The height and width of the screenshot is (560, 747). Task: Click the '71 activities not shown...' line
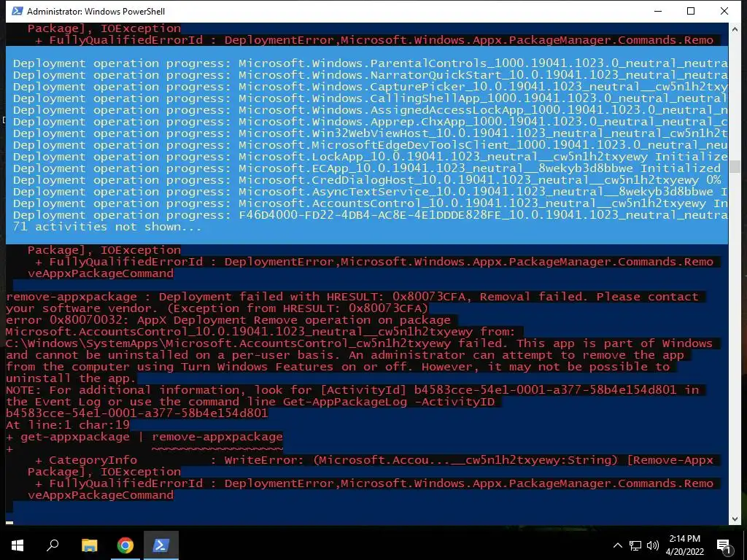point(107,227)
